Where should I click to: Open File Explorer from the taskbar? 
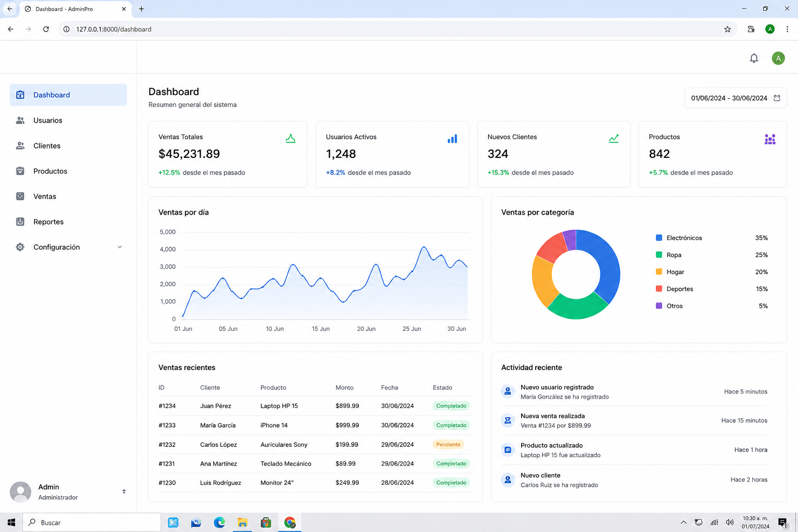[242, 522]
